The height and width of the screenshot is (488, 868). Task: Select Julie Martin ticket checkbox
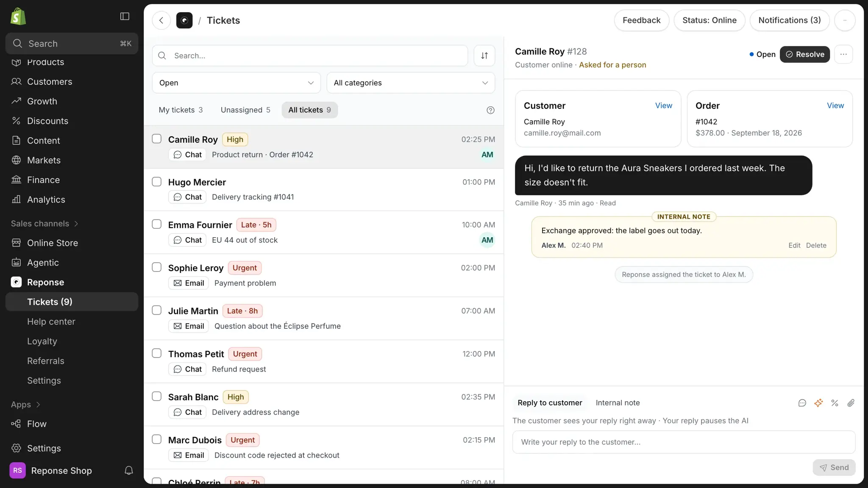[157, 311]
